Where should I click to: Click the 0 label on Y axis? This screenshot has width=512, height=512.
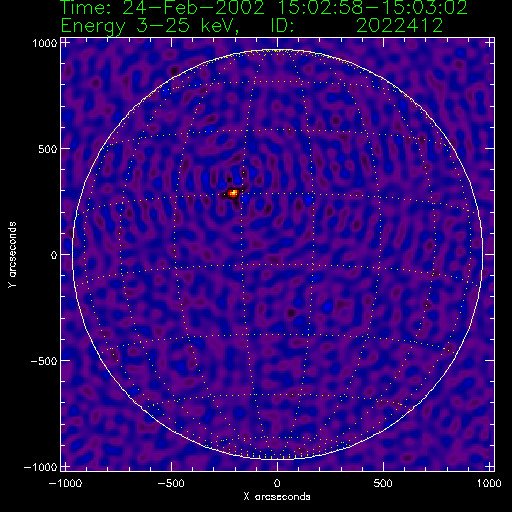point(54,255)
